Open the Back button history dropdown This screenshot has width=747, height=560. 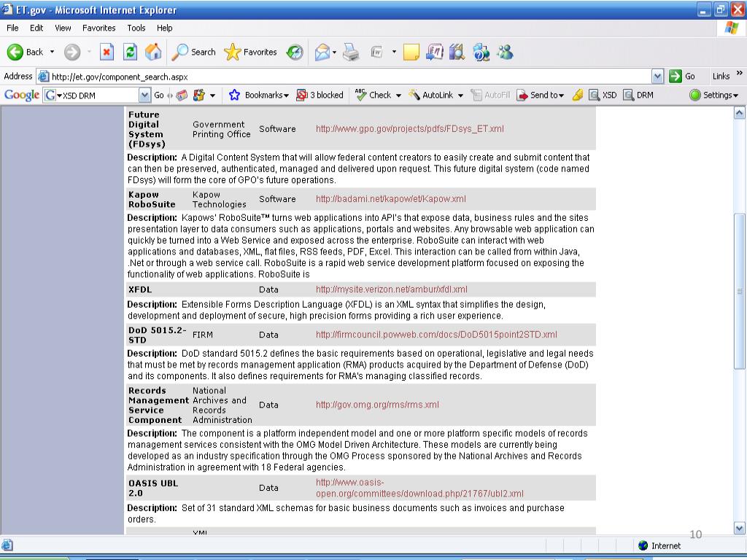pos(52,52)
